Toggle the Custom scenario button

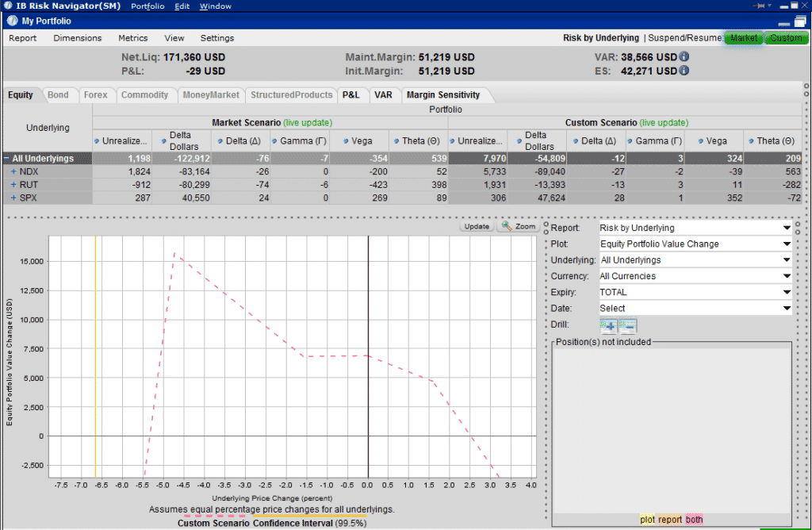pos(786,38)
